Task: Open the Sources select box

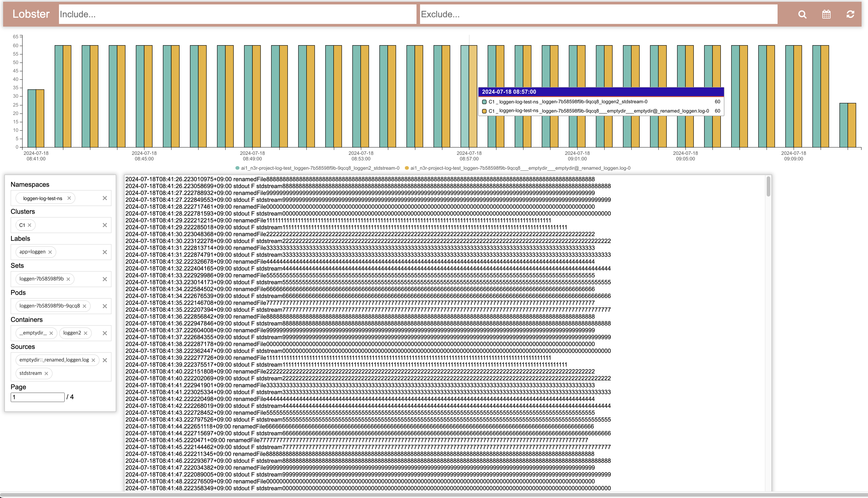Action: (61, 367)
